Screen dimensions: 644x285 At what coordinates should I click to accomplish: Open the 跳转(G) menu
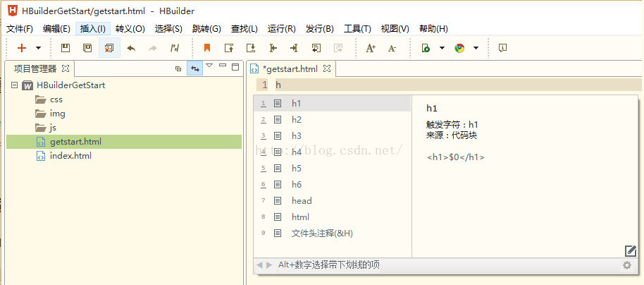tap(206, 29)
